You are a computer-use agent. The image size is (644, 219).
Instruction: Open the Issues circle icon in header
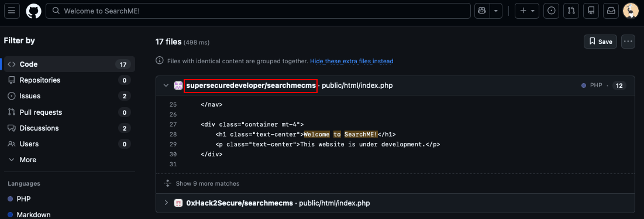(551, 11)
